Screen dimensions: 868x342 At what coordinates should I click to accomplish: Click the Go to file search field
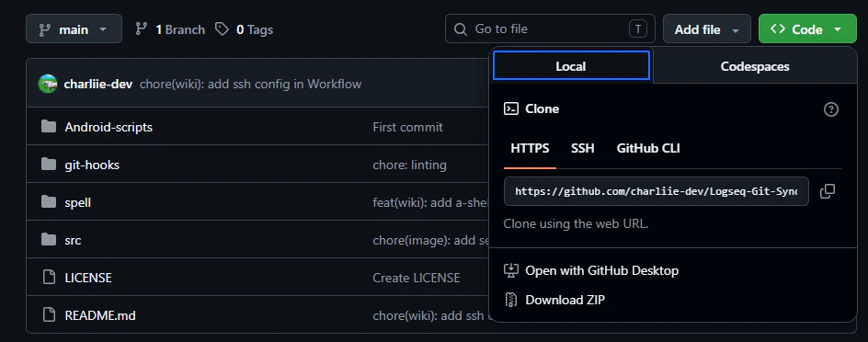tap(550, 28)
